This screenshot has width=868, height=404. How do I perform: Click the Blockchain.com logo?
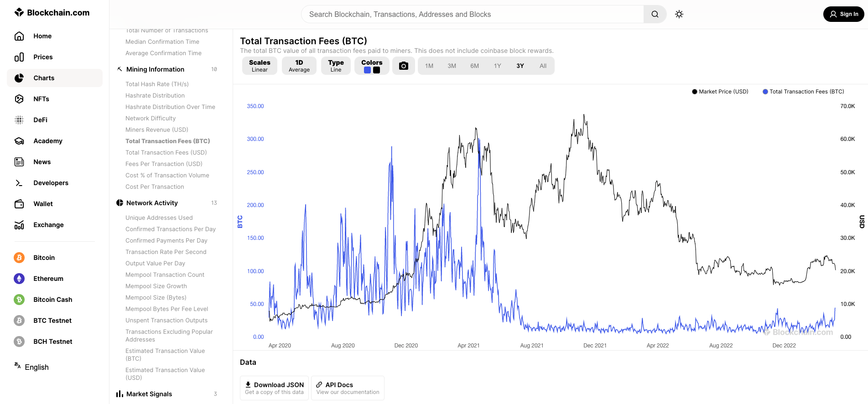(x=52, y=12)
